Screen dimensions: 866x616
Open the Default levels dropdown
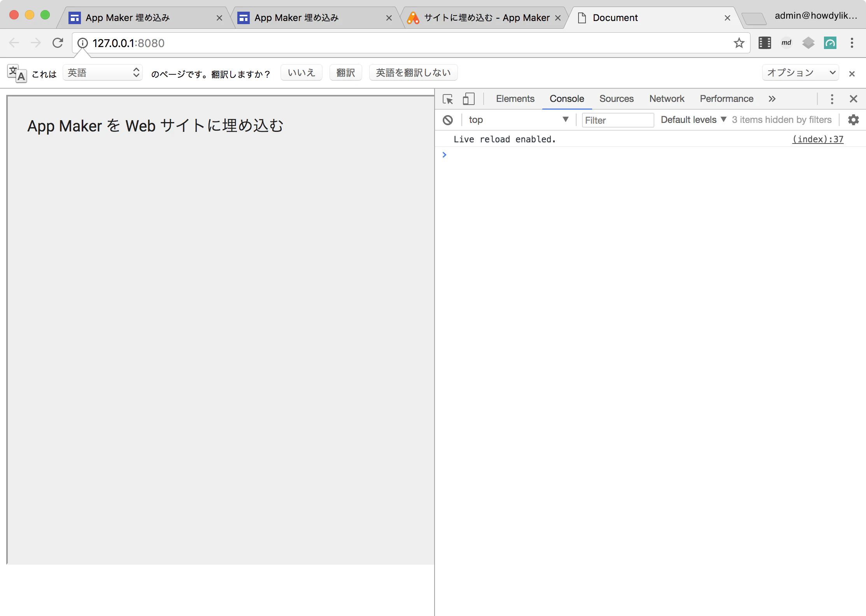[693, 120]
